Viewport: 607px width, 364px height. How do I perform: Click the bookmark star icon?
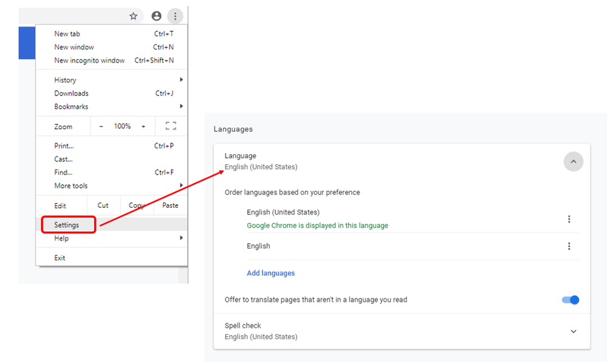[133, 16]
